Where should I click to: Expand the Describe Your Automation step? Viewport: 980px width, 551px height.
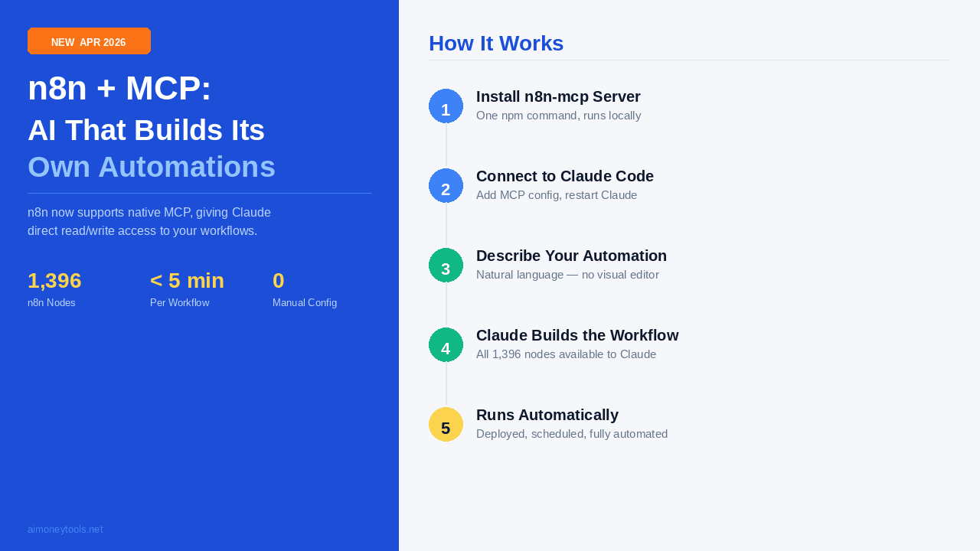tap(571, 256)
